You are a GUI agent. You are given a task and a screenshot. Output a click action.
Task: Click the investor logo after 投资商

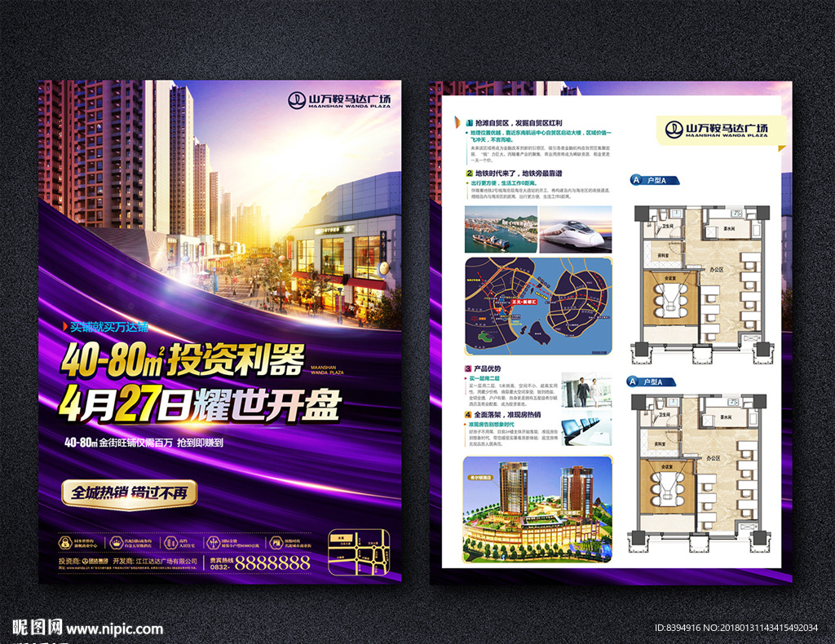tap(95, 562)
